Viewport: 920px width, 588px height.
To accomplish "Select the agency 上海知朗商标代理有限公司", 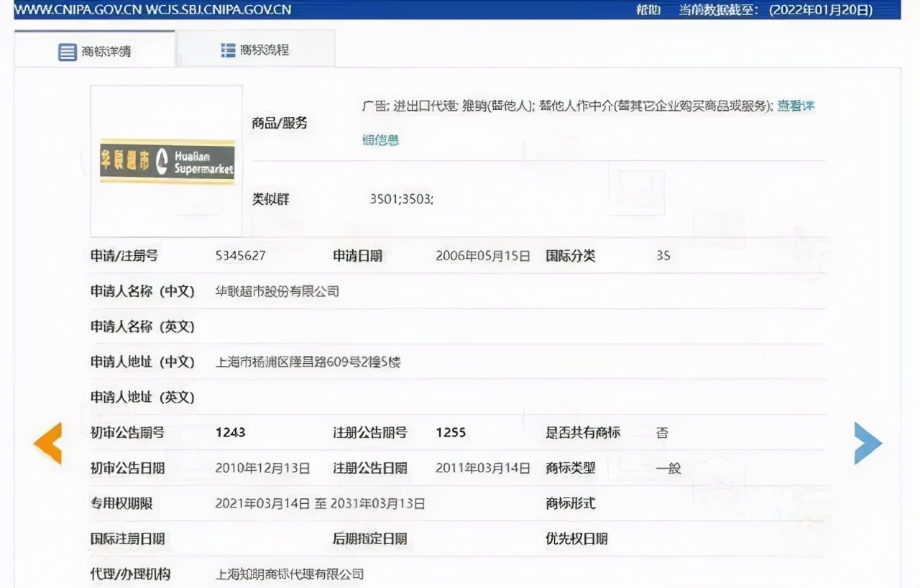I will [290, 574].
